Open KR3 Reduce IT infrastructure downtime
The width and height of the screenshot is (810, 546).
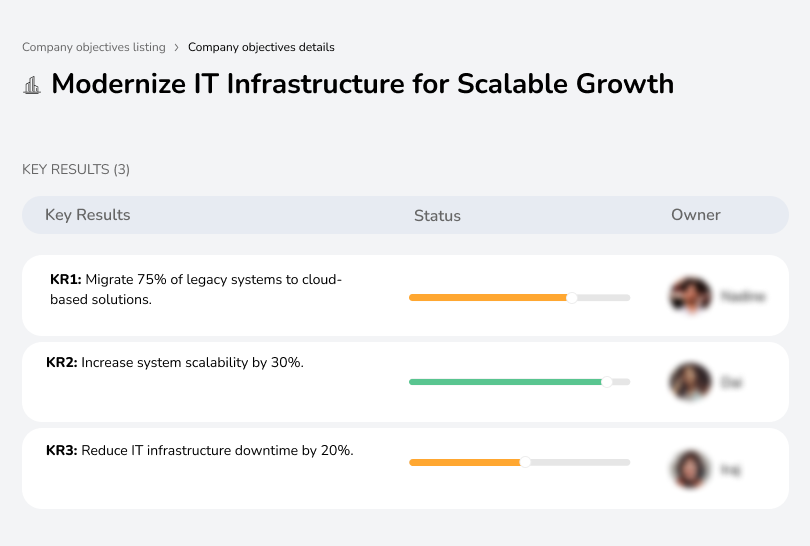click(x=200, y=450)
